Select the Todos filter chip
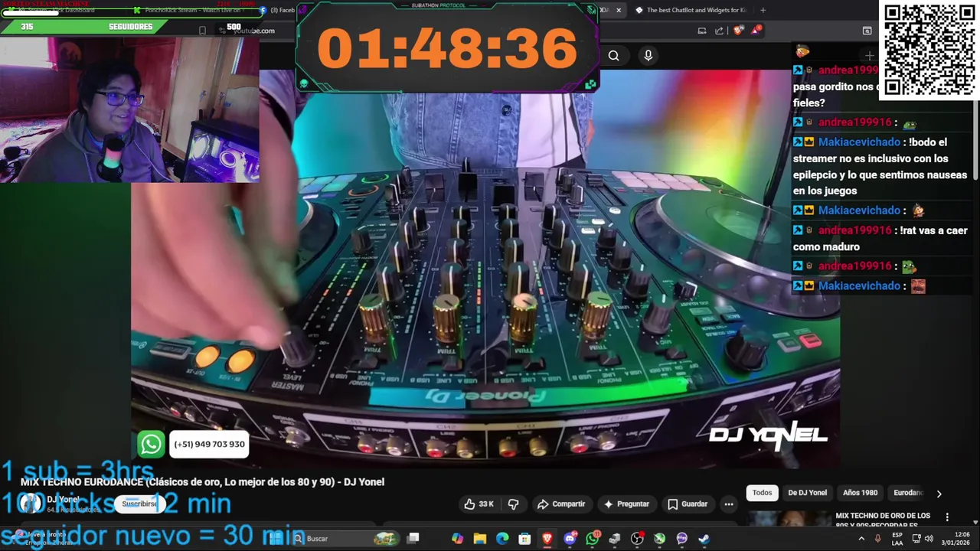This screenshot has height=551, width=980. 762,493
